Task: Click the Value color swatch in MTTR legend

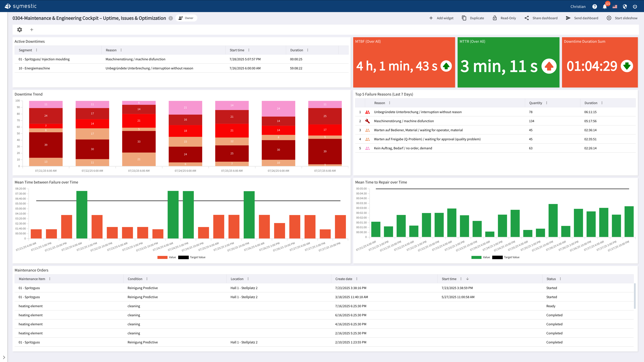Action: (476, 257)
